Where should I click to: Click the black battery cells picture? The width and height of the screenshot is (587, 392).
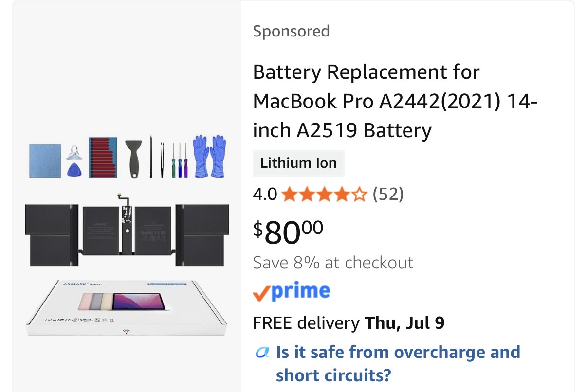[127, 228]
